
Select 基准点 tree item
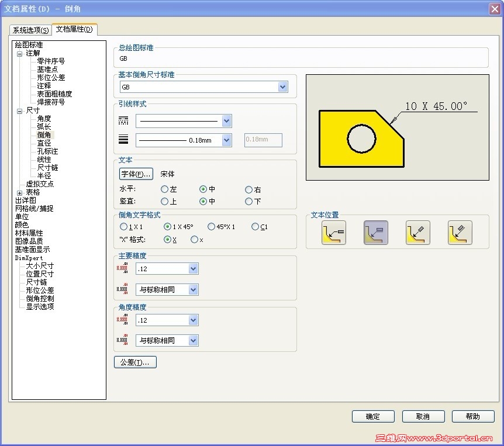47,70
